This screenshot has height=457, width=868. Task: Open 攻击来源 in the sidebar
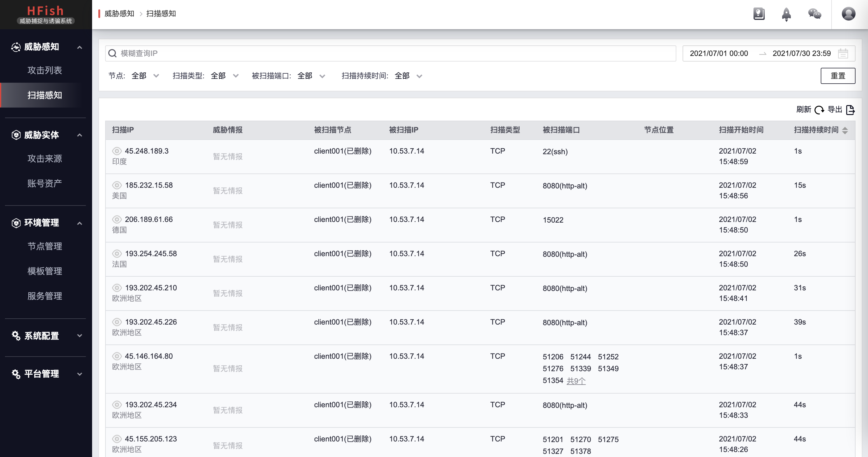44,158
